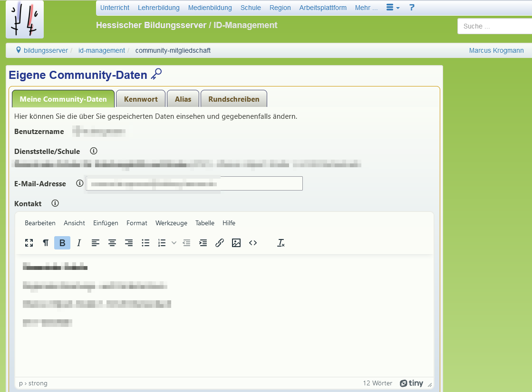Open Schule in the top navigation
The width and height of the screenshot is (532, 392).
click(251, 8)
